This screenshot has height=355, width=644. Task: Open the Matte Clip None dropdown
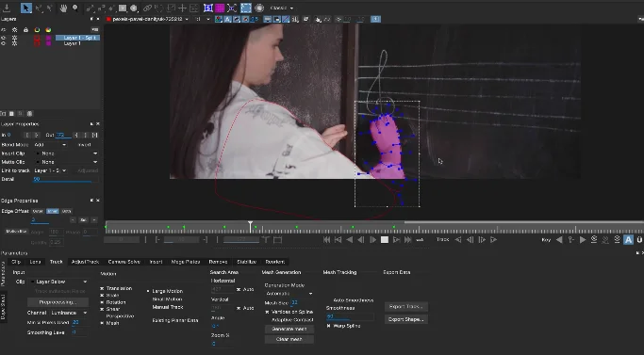tap(66, 162)
